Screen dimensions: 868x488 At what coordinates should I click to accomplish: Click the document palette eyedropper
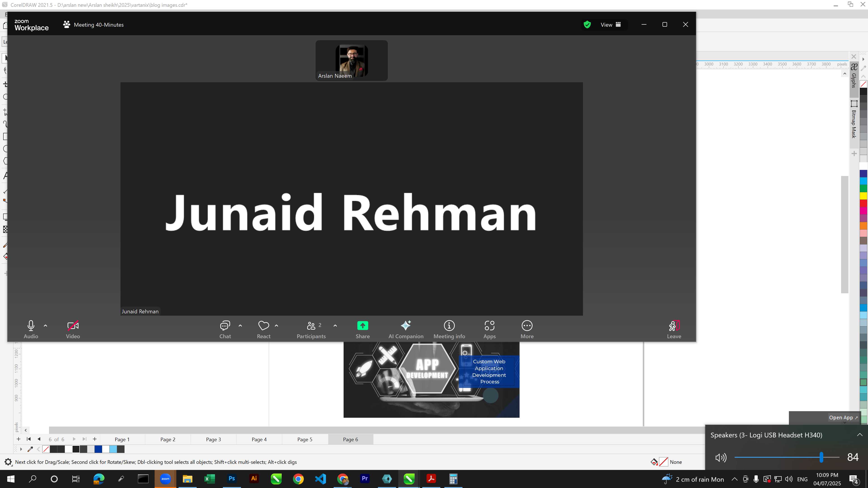[30, 449]
